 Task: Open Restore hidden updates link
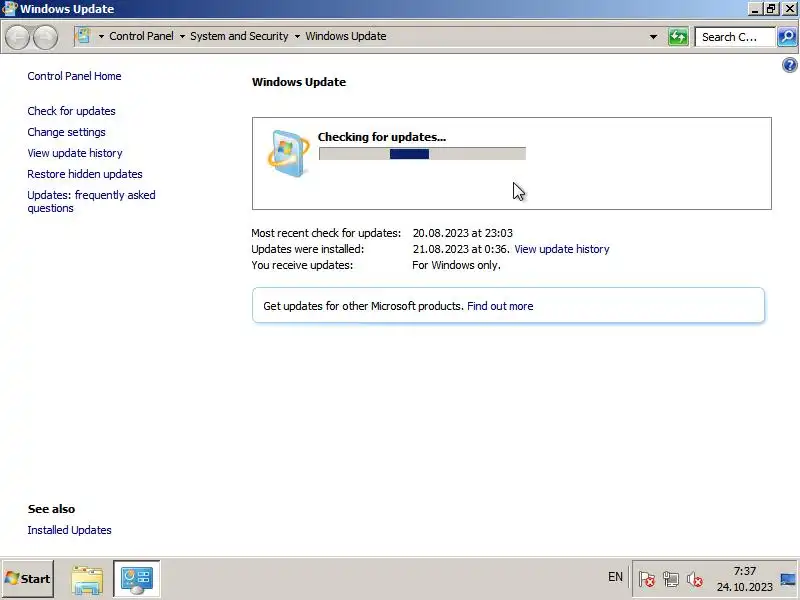coord(85,174)
